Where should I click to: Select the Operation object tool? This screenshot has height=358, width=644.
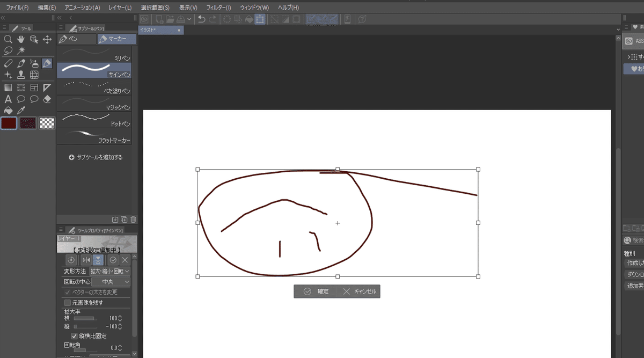coord(34,39)
